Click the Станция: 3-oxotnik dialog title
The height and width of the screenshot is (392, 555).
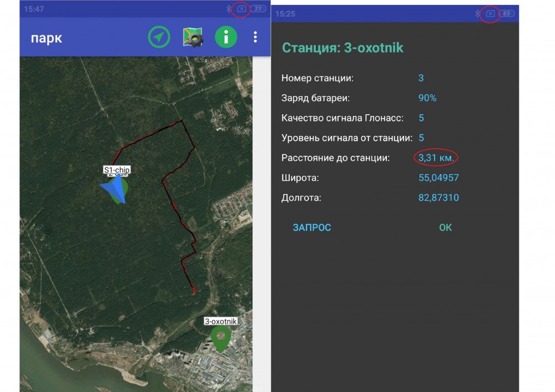342,48
